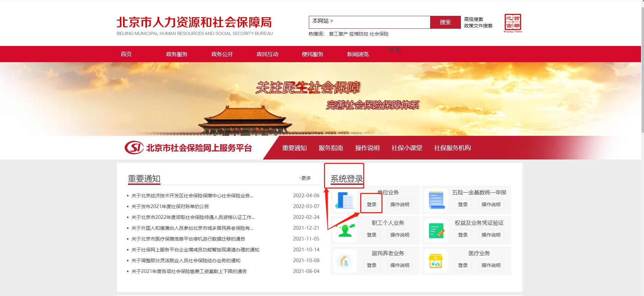The image size is (644, 296).
Task: Click hot word 社会保险
Action: pos(379,34)
